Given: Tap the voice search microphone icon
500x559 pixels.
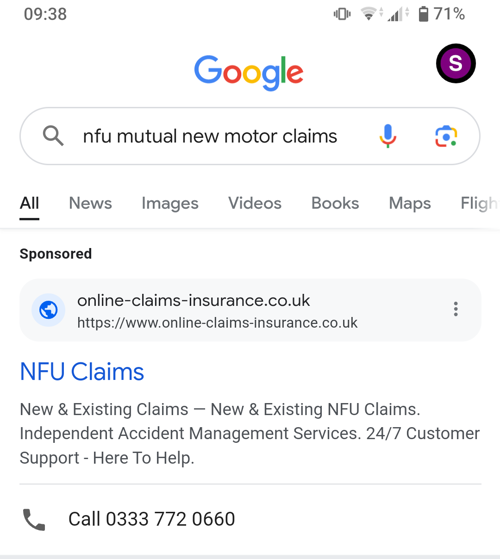Looking at the screenshot, I should 388,136.
